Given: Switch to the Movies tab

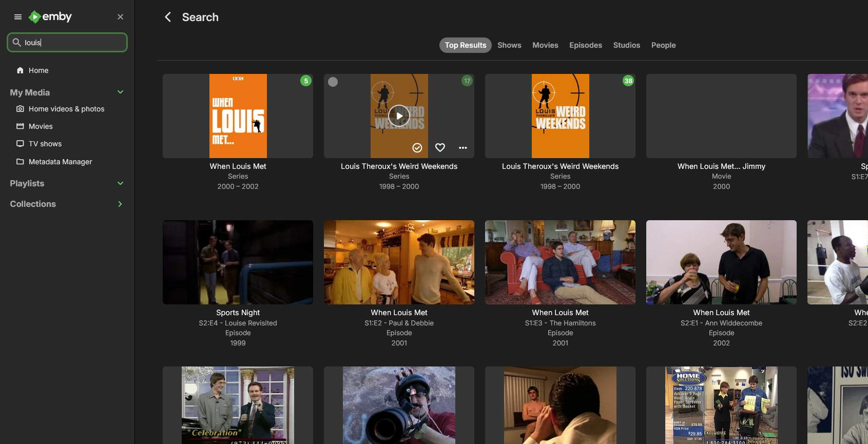Looking at the screenshot, I should (545, 45).
